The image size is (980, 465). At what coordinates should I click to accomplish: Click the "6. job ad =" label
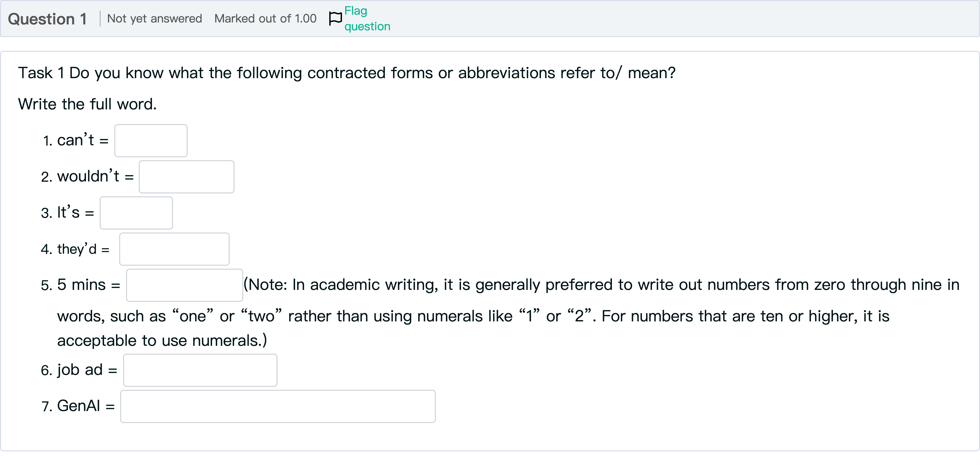coord(79,370)
